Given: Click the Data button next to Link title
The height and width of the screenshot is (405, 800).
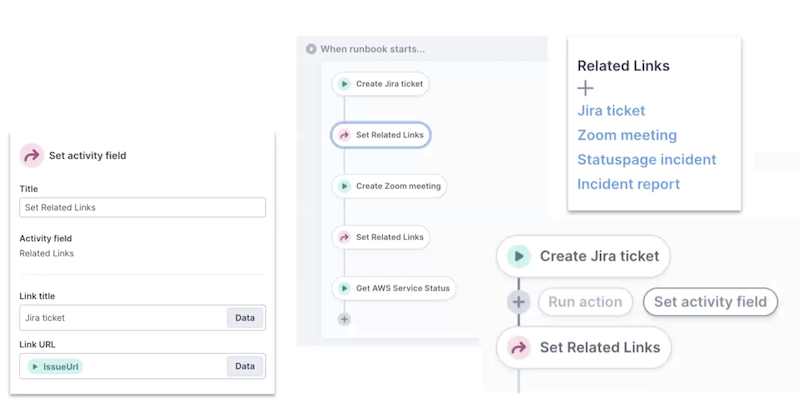Looking at the screenshot, I should coord(245,318).
